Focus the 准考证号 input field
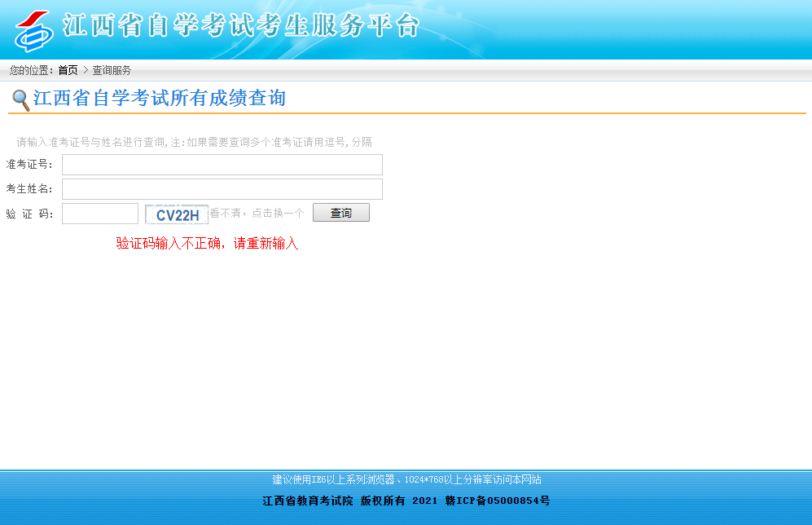Viewport: 812px width, 525px height. pyautogui.click(x=222, y=165)
